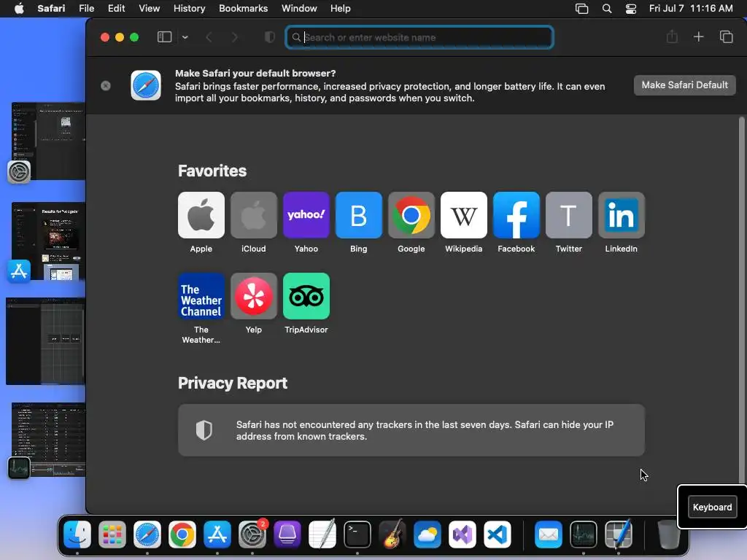Open the purple app icon in Dock
This screenshot has width=747, height=560.
(x=287, y=534)
